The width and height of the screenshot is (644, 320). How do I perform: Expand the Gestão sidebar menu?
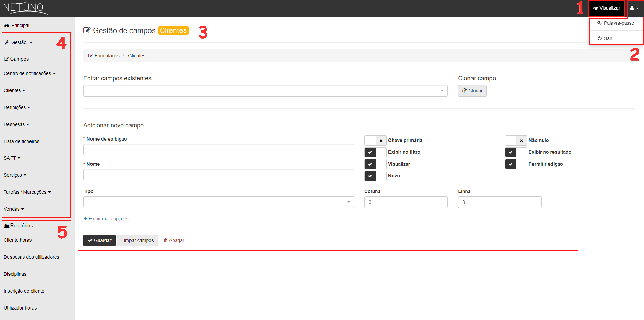[x=19, y=42]
